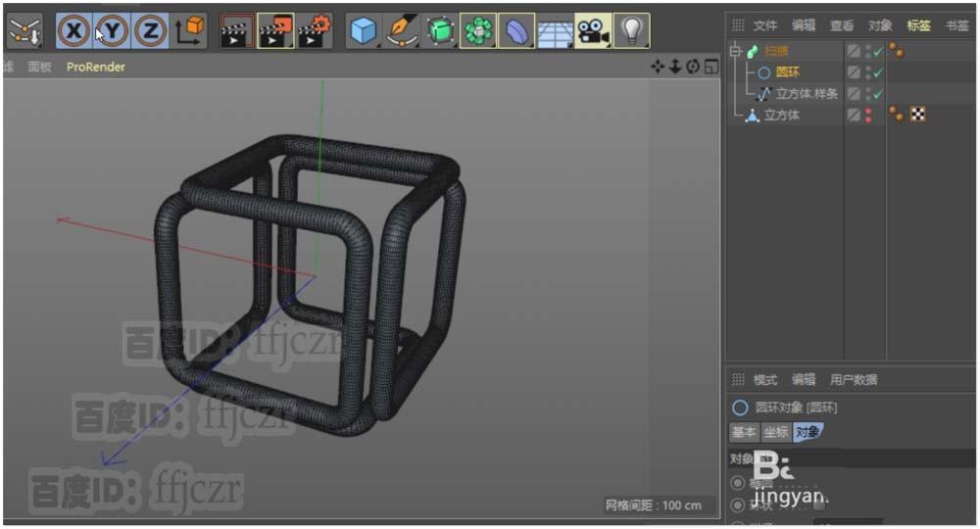Select the Phong tag on sweep object
980x529 pixels.
point(897,51)
